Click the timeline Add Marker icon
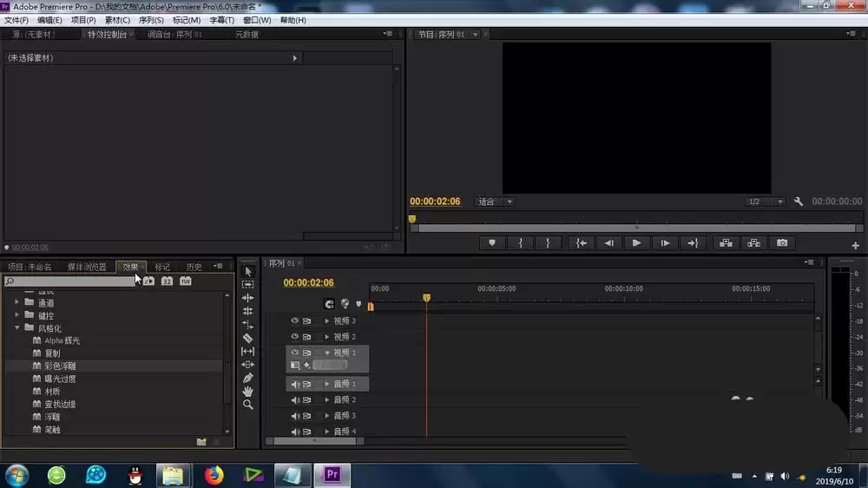This screenshot has height=488, width=868. coord(358,304)
